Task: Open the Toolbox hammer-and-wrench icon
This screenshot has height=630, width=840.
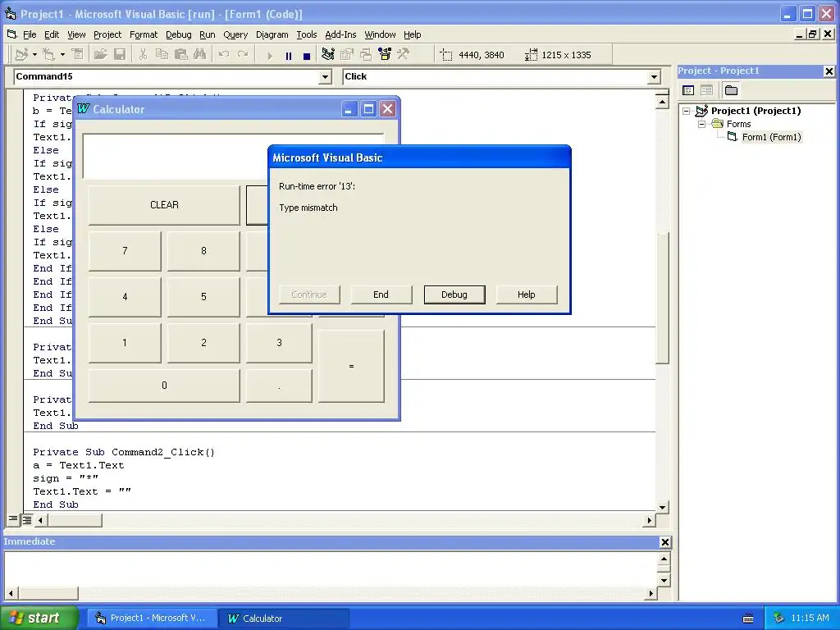Action: pos(404,55)
